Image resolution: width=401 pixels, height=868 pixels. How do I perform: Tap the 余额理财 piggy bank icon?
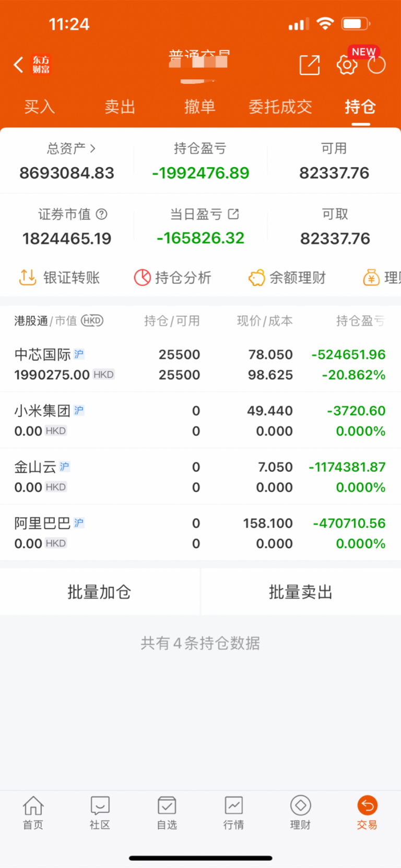[256, 278]
